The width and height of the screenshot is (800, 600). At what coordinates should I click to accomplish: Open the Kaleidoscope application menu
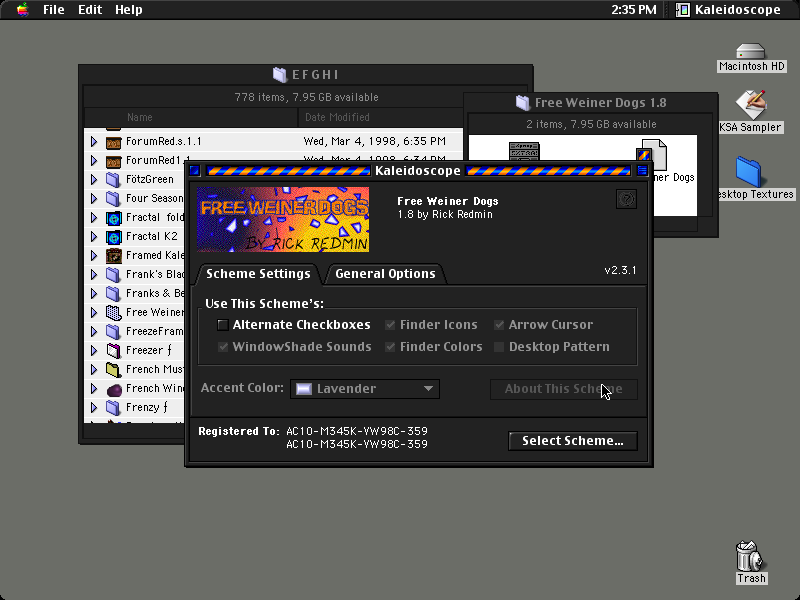(729, 10)
